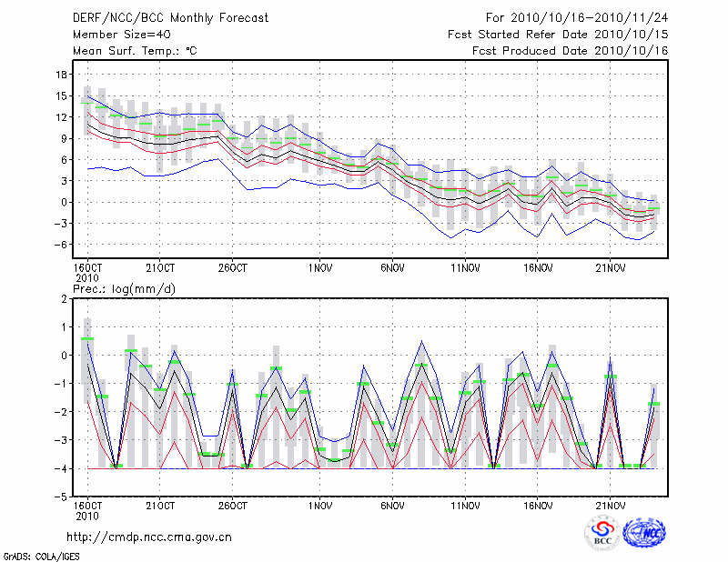The image size is (728, 562).
Task: Click 1NOV tick on temperature chart axis
Action: point(319,268)
